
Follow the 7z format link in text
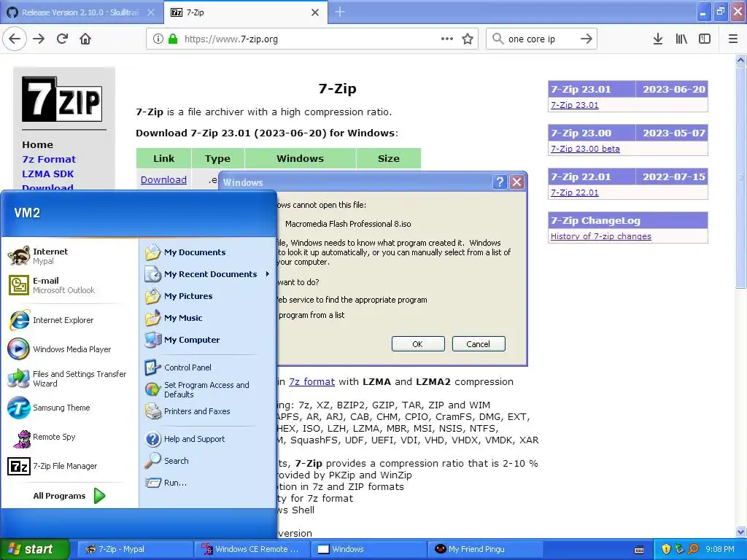click(311, 382)
